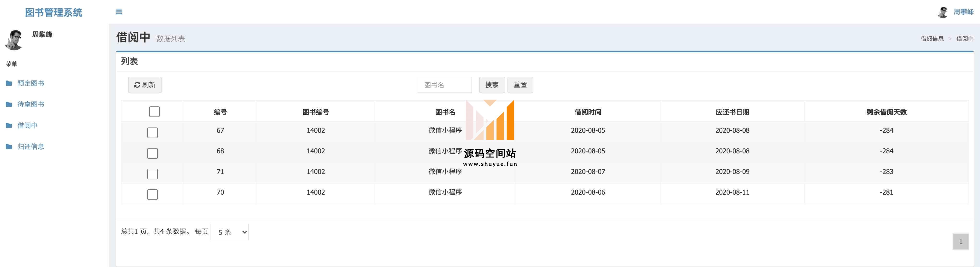Viewport: 980px width, 267px height.
Task: Toggle the sidebar with the hamburger icon
Action: (x=119, y=12)
